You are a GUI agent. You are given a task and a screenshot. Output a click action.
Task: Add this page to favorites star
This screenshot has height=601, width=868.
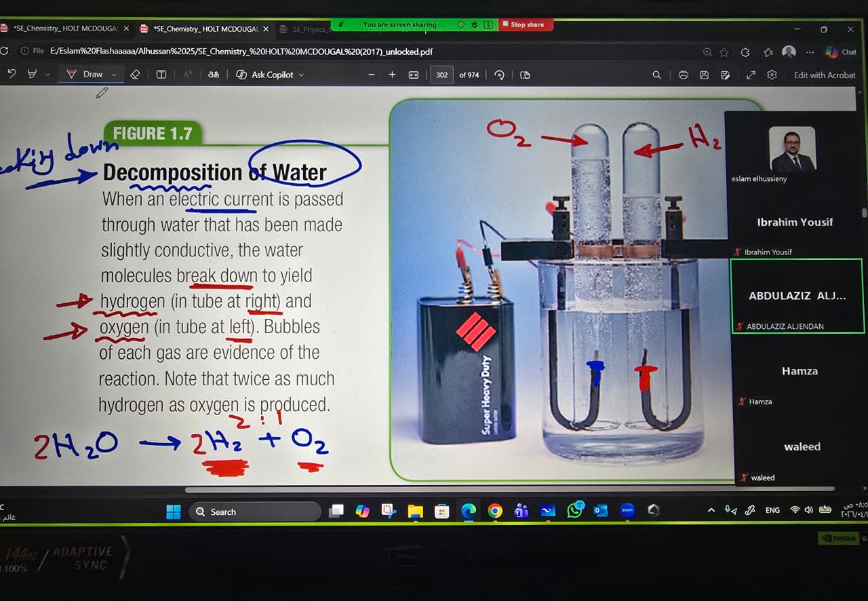pyautogui.click(x=724, y=52)
